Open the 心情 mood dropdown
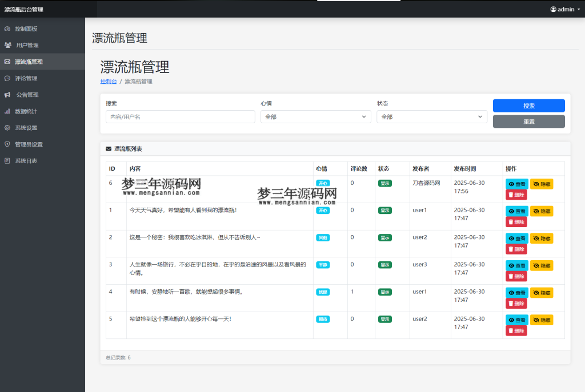585x392 pixels. pyautogui.click(x=315, y=116)
